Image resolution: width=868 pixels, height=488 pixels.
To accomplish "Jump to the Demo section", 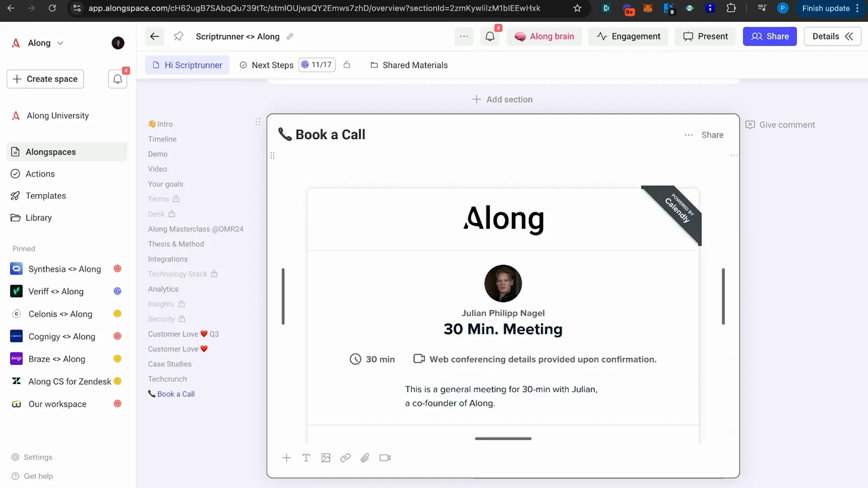I will coord(158,154).
